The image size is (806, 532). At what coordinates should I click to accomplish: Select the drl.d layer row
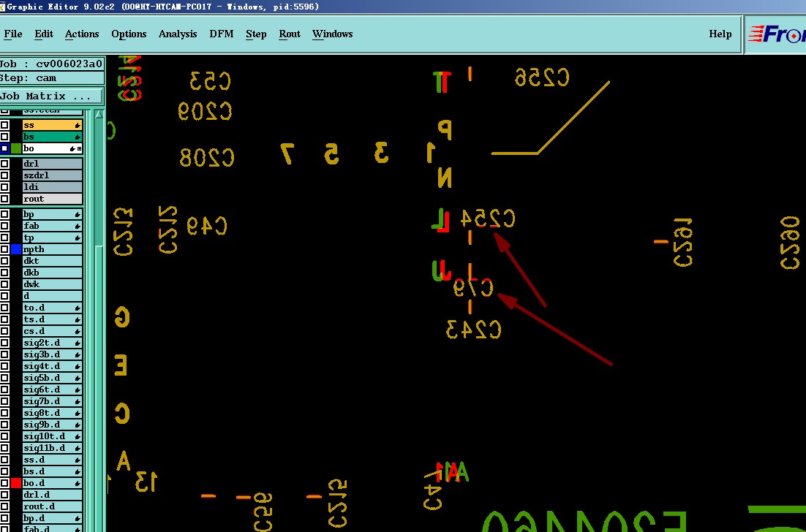pyautogui.click(x=53, y=495)
